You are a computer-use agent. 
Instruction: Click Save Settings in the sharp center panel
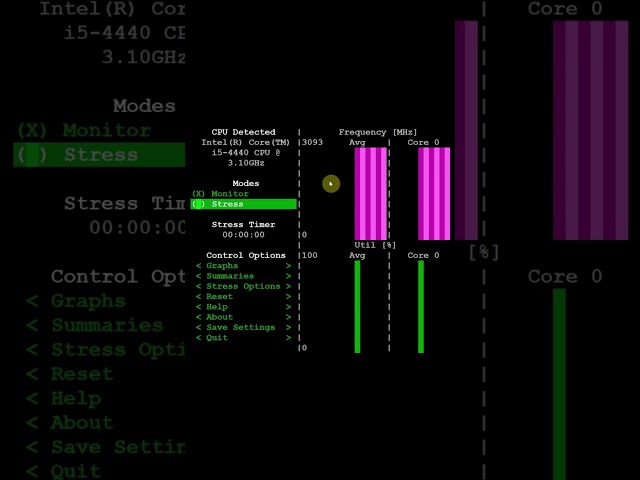244,327
